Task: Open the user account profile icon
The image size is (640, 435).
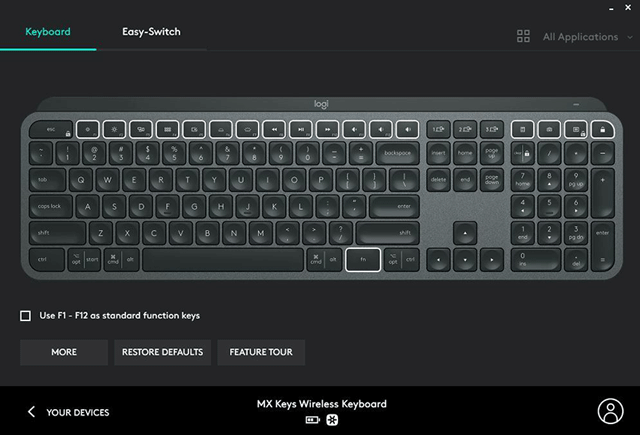Action: point(611,411)
